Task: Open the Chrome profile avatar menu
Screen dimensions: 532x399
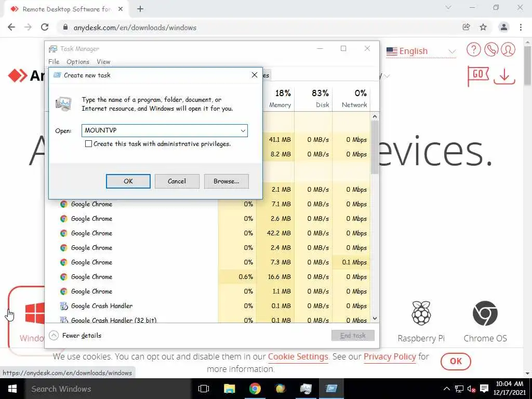Action: pos(504,28)
